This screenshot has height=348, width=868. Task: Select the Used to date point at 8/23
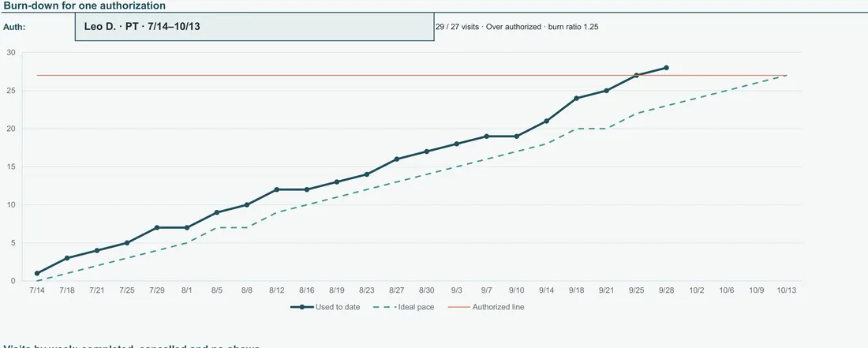(366, 174)
